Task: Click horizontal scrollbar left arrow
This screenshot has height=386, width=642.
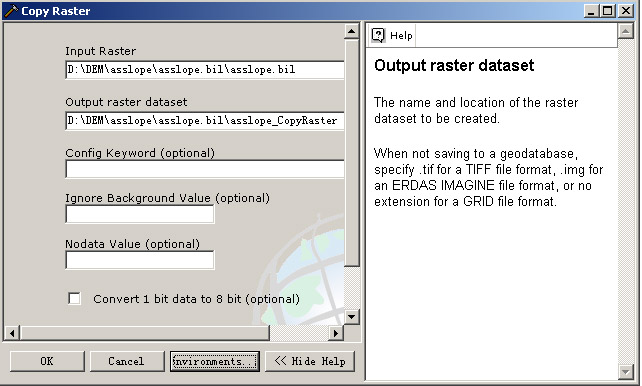Action: pos(12,333)
